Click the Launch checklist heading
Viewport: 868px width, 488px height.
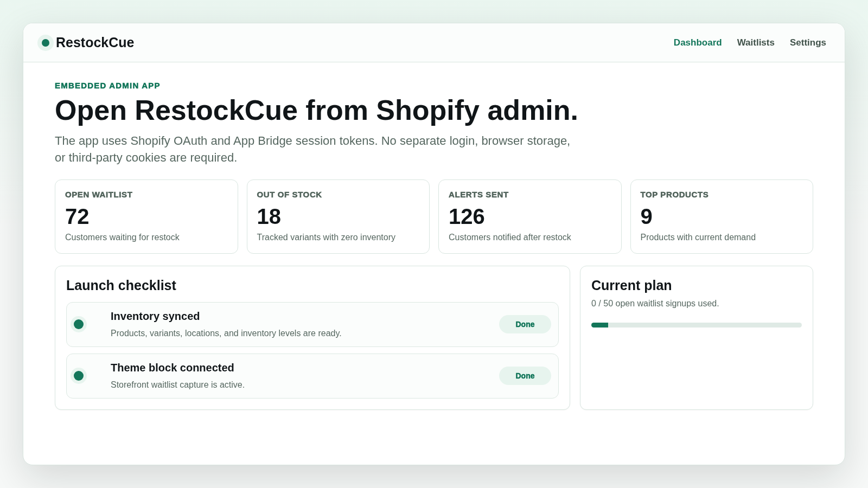click(x=121, y=285)
